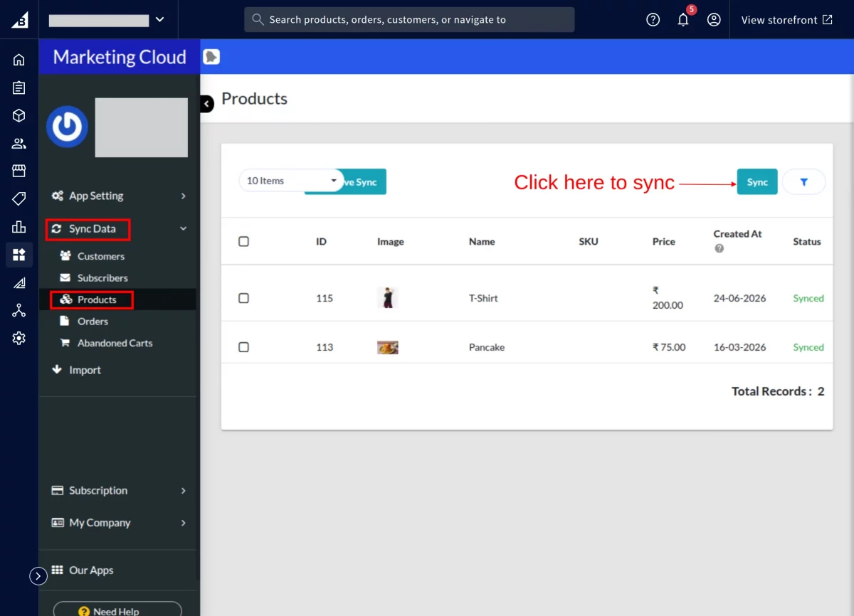The width and height of the screenshot is (854, 616).
Task: Click the Price column header
Action: click(x=664, y=242)
